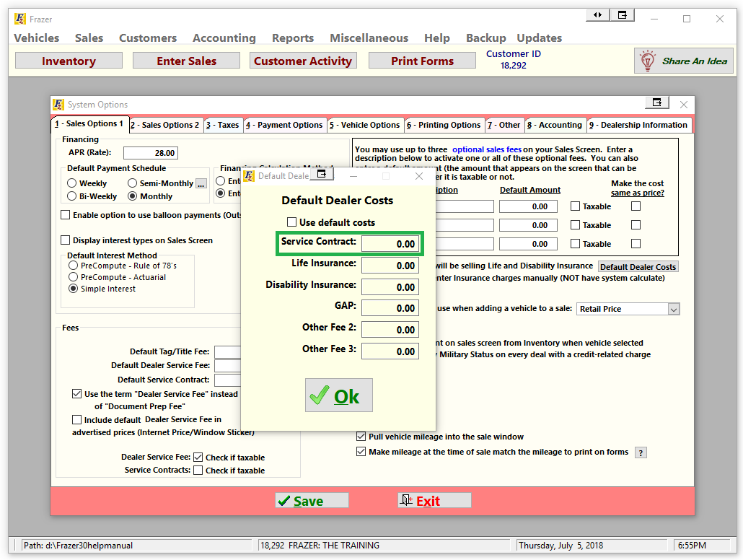Click the APR (Rate) input field
This screenshot has width=743, height=560.
click(x=151, y=153)
